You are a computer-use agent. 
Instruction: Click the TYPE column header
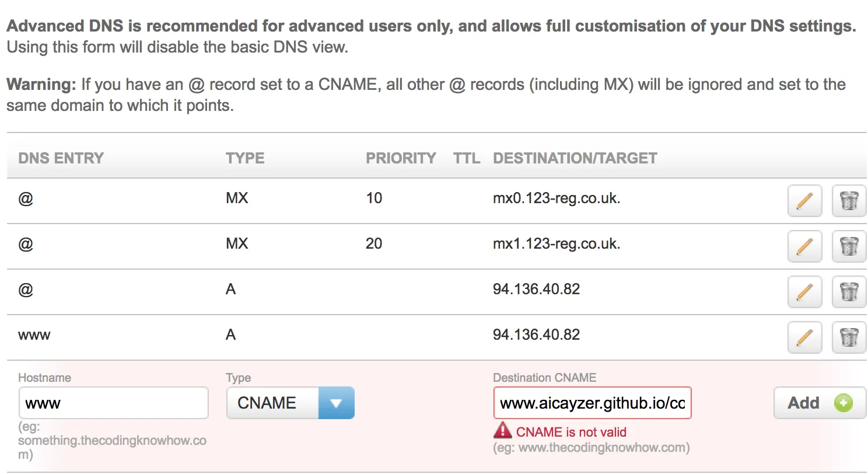coord(245,158)
